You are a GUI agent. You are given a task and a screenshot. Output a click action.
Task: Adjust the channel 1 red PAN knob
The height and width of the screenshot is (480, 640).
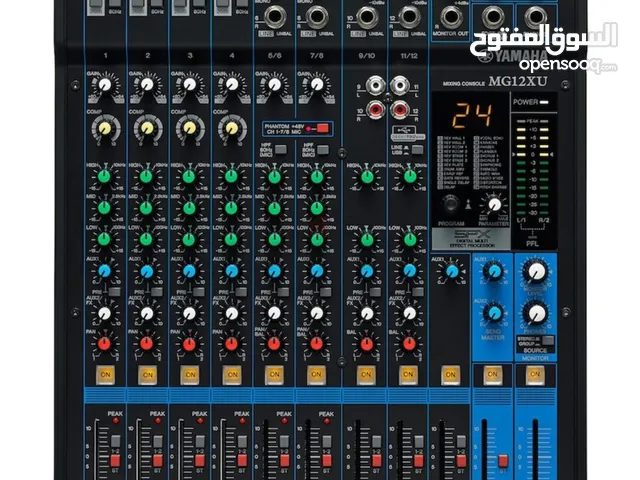[x=104, y=344]
